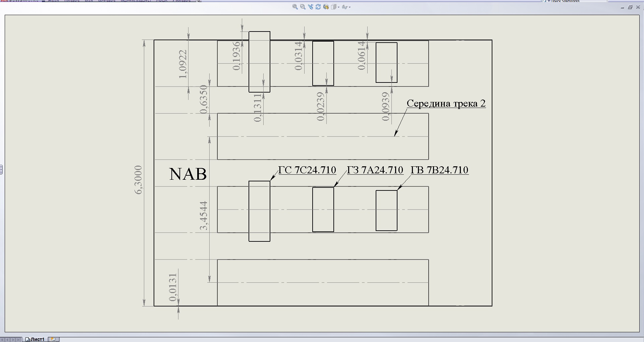Select the ГС 7С24.710 label
644x342 pixels.
coord(307,170)
